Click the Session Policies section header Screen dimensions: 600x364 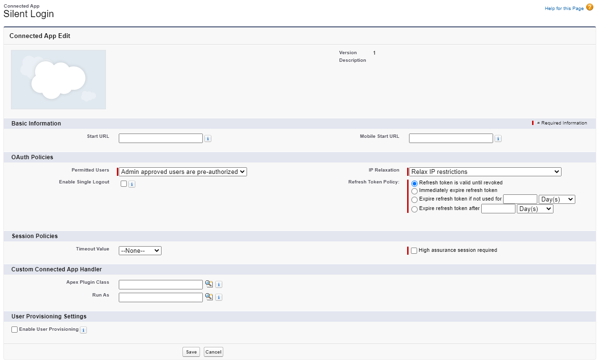tap(35, 236)
